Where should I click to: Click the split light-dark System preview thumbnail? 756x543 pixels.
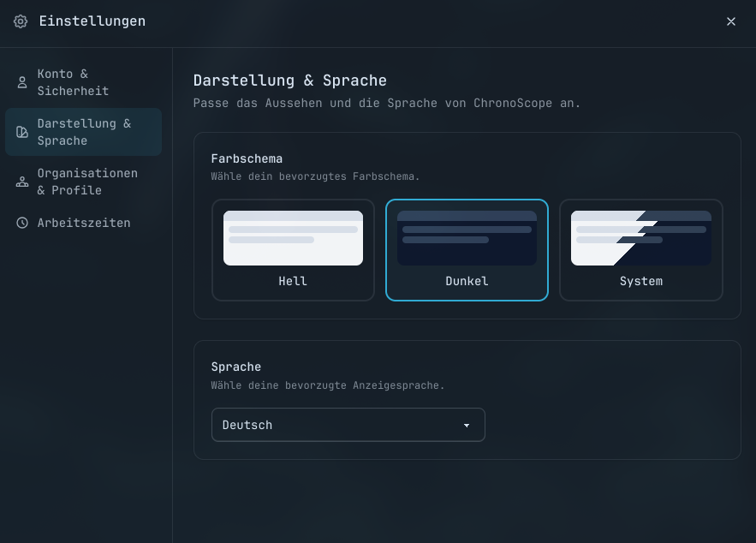(641, 238)
